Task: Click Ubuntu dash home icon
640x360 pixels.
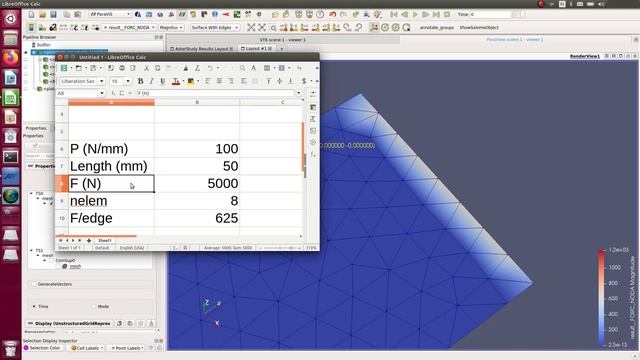Action: click(11, 18)
